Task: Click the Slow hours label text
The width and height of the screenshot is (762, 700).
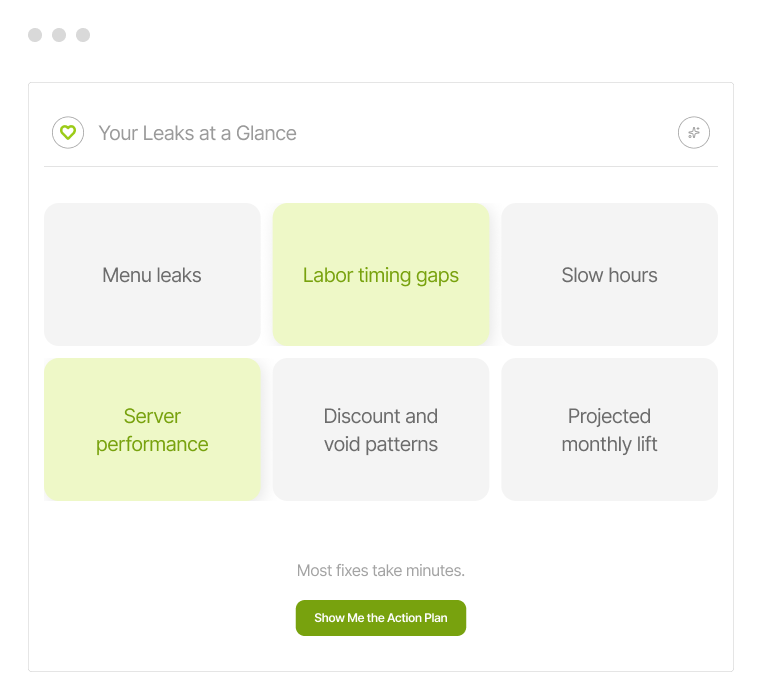Action: 609,275
